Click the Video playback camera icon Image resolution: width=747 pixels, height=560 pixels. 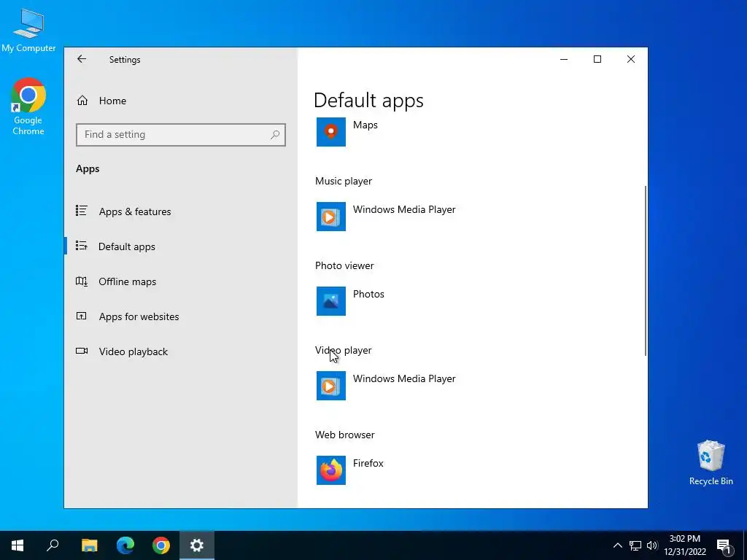(82, 351)
